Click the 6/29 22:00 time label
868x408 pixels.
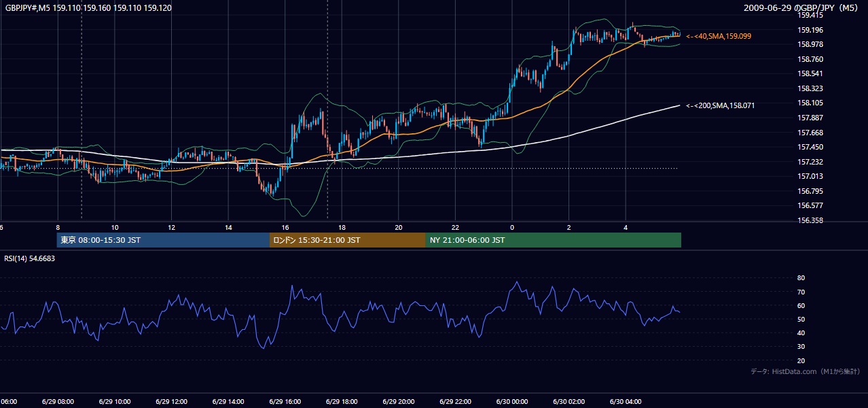(455, 402)
